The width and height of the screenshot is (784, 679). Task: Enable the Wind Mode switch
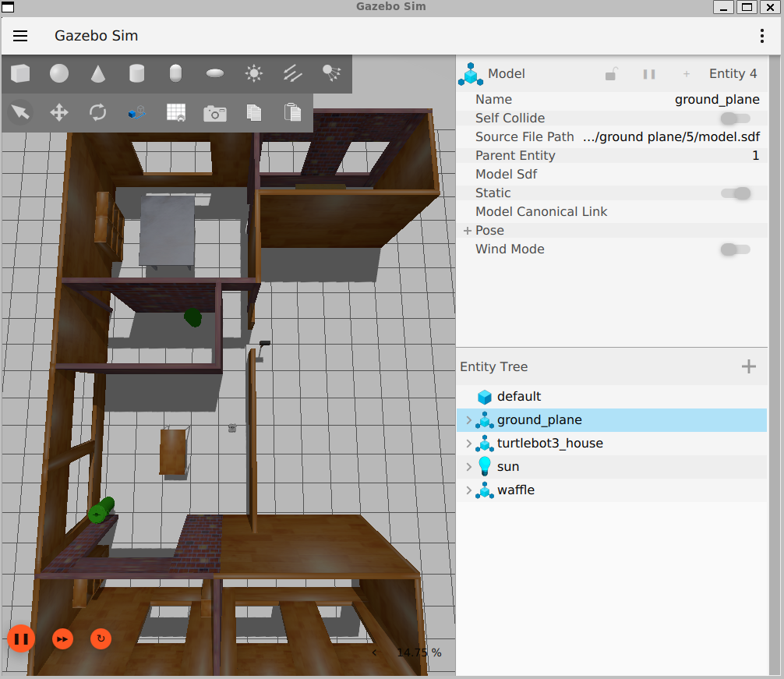pos(735,249)
